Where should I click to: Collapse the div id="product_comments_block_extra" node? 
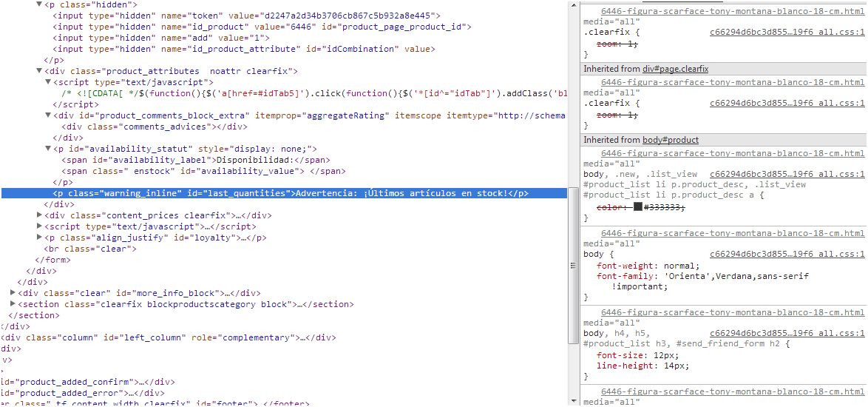[x=48, y=115]
